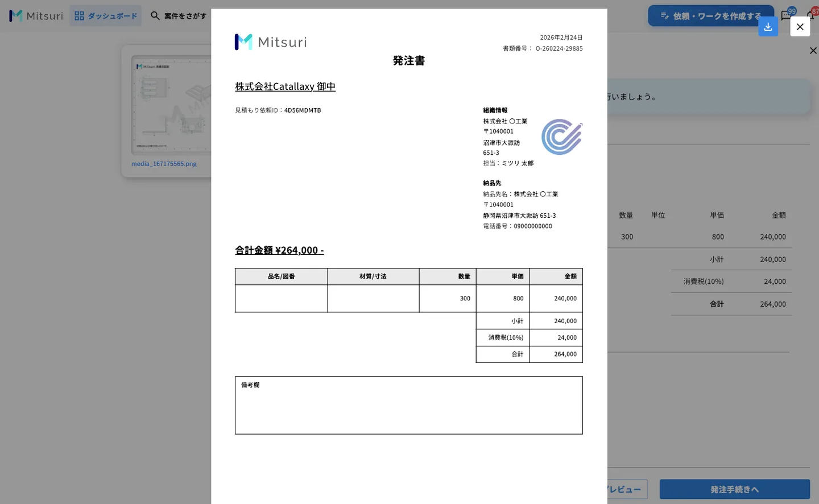The height and width of the screenshot is (504, 819).
Task: Click the blue swirl company logo in the document
Action: pos(562,137)
